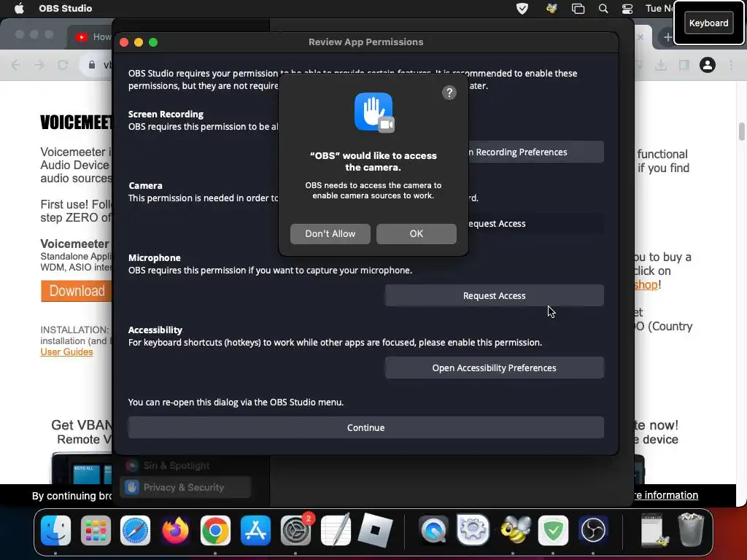
Task: Open gear utility app in Dock
Action: tap(473, 530)
